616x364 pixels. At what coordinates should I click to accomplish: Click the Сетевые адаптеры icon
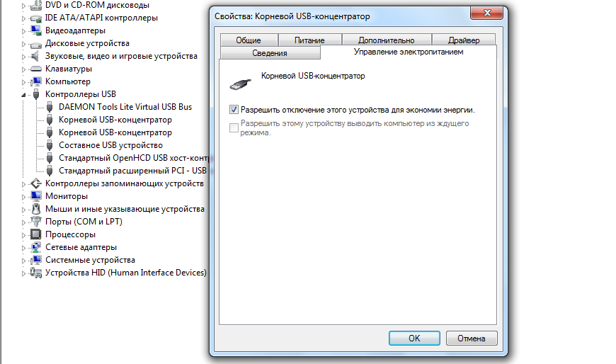[x=35, y=247]
